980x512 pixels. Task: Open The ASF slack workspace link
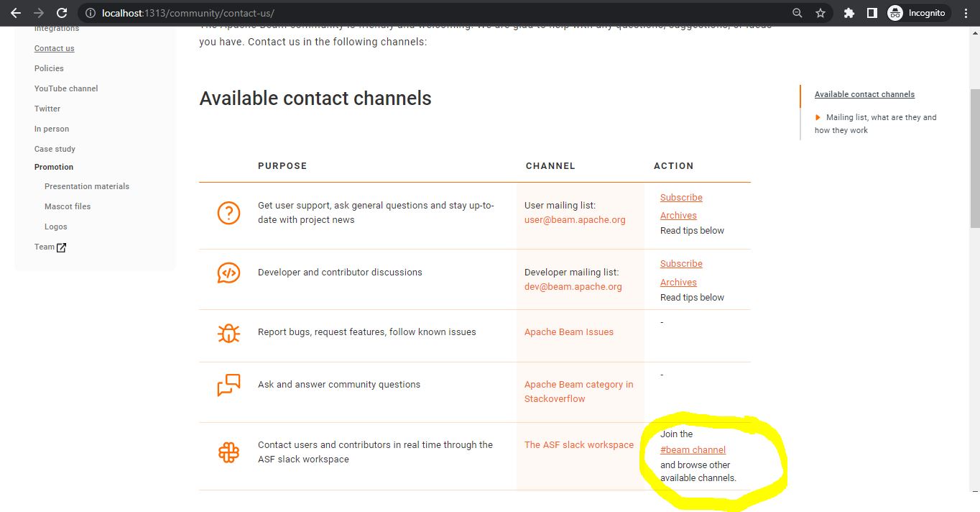[x=579, y=445]
